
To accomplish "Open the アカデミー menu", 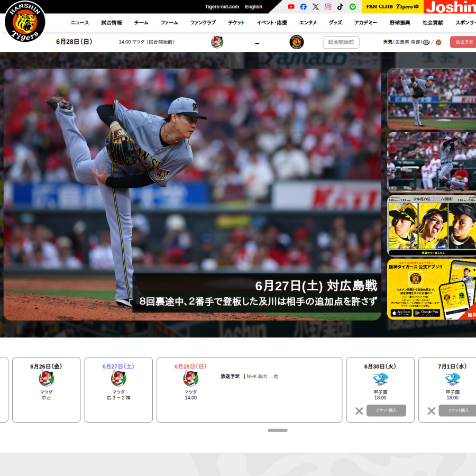I will 365,22.
